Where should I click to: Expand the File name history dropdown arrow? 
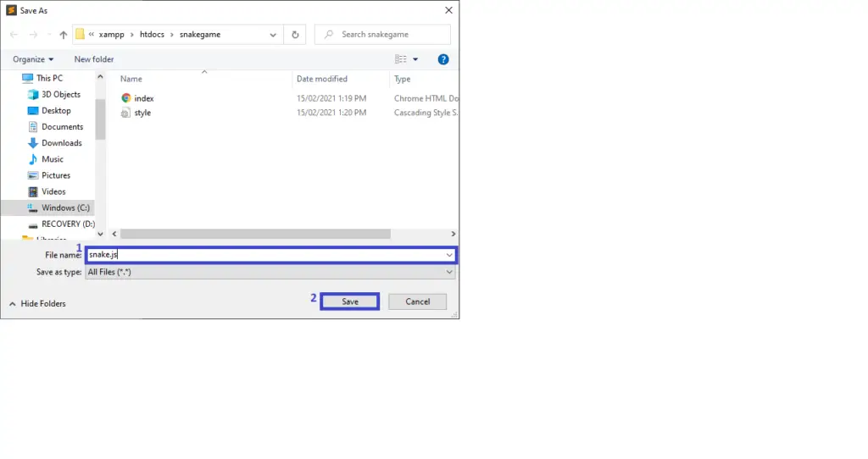(449, 255)
